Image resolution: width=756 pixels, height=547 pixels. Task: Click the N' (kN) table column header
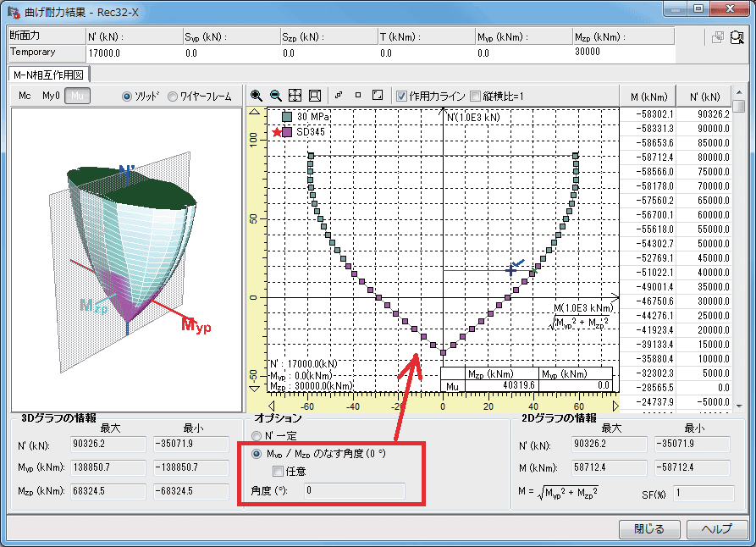pyautogui.click(x=704, y=97)
